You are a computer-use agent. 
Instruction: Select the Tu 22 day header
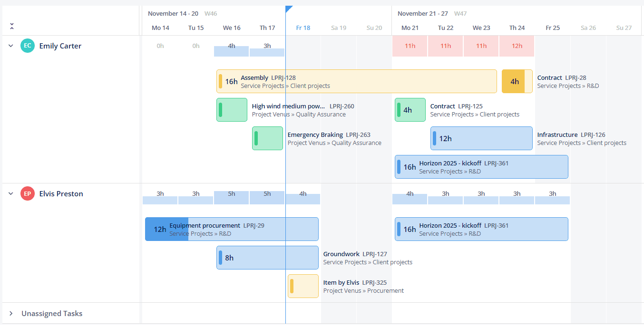click(x=446, y=28)
